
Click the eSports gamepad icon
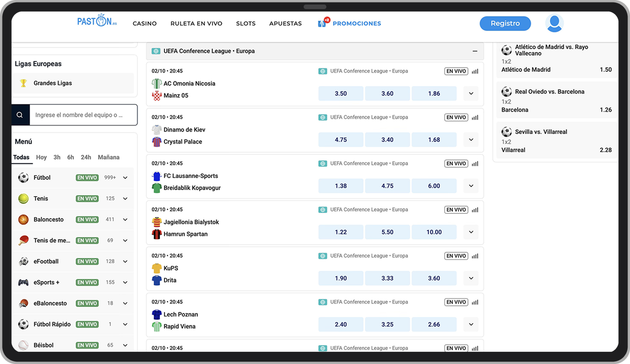coord(23,283)
